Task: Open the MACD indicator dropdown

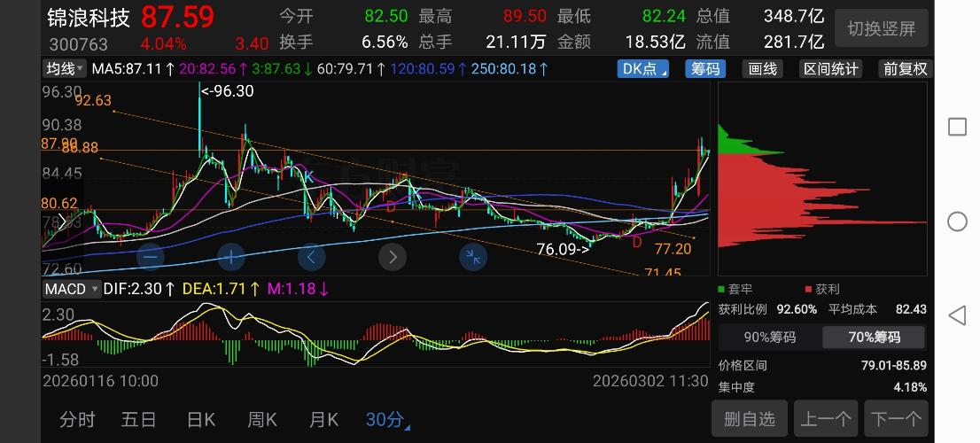Action: tap(71, 289)
